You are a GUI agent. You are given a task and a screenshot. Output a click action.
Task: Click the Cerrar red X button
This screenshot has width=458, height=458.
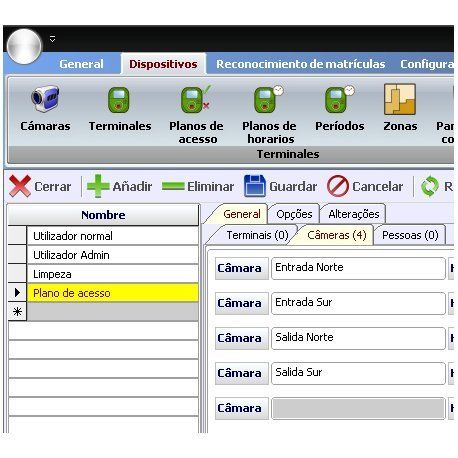pyautogui.click(x=40, y=186)
